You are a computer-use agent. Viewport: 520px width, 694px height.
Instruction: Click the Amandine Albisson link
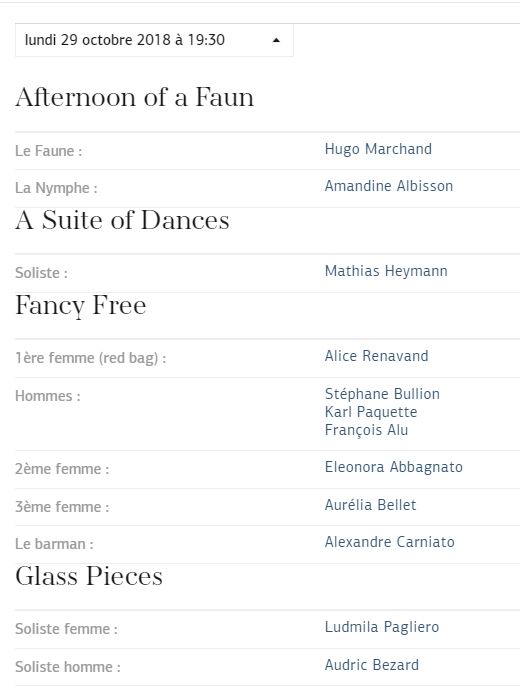tap(389, 186)
